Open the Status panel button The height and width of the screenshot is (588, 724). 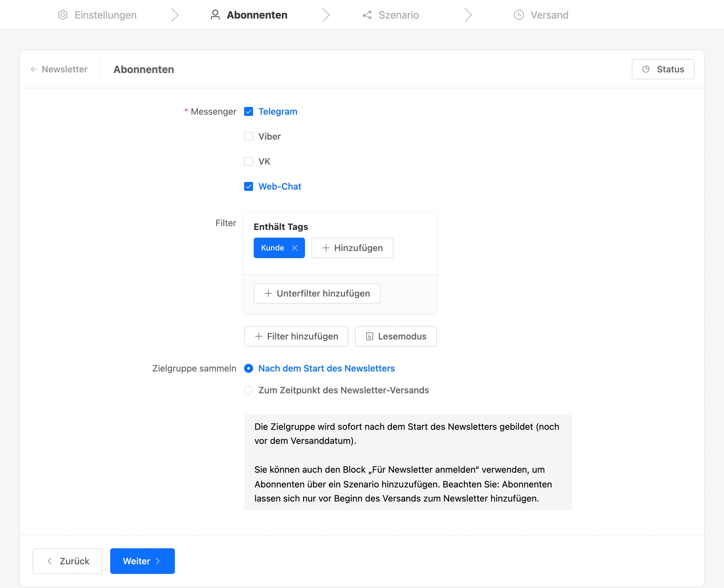(663, 69)
